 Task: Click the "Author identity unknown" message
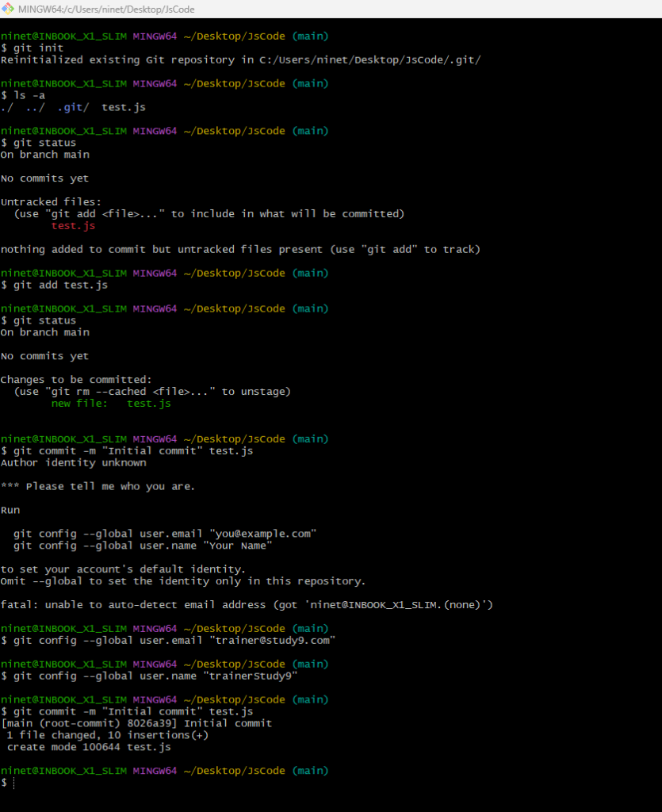74,463
